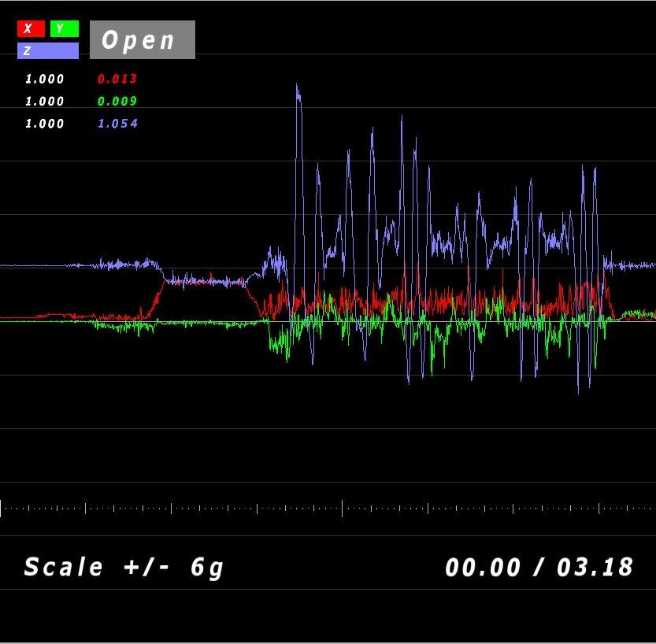The image size is (656, 644).
Task: Toggle the green Y axis trace
Action: 64,29
